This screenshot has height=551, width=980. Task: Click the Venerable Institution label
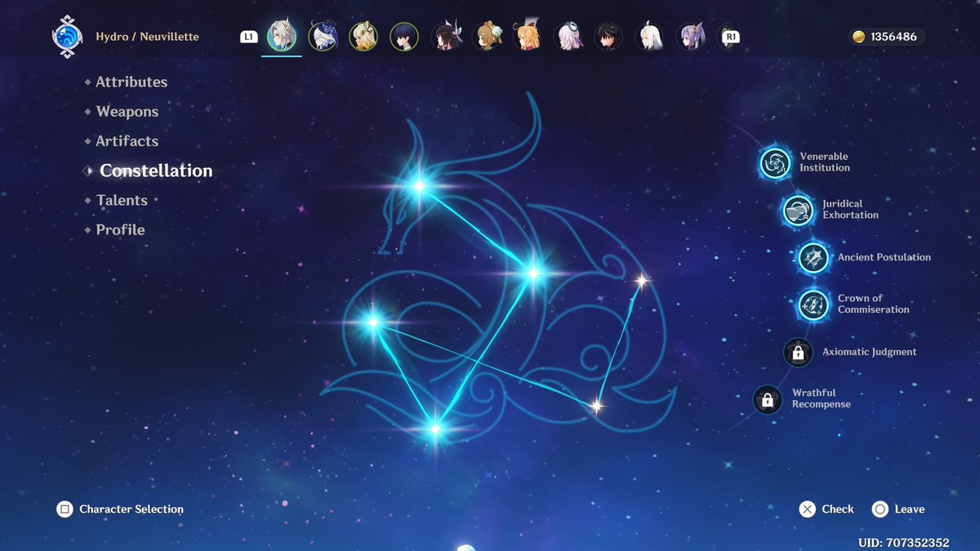point(825,162)
